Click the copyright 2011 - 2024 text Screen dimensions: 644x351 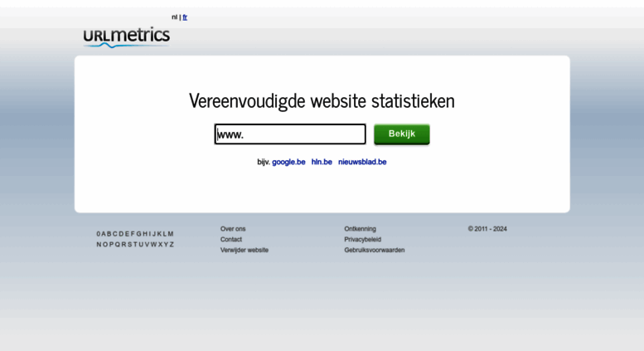487,229
